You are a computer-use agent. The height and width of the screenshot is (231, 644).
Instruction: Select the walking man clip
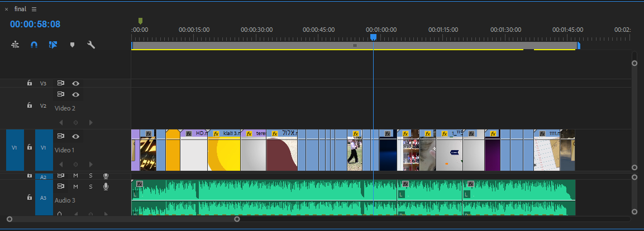click(x=355, y=150)
